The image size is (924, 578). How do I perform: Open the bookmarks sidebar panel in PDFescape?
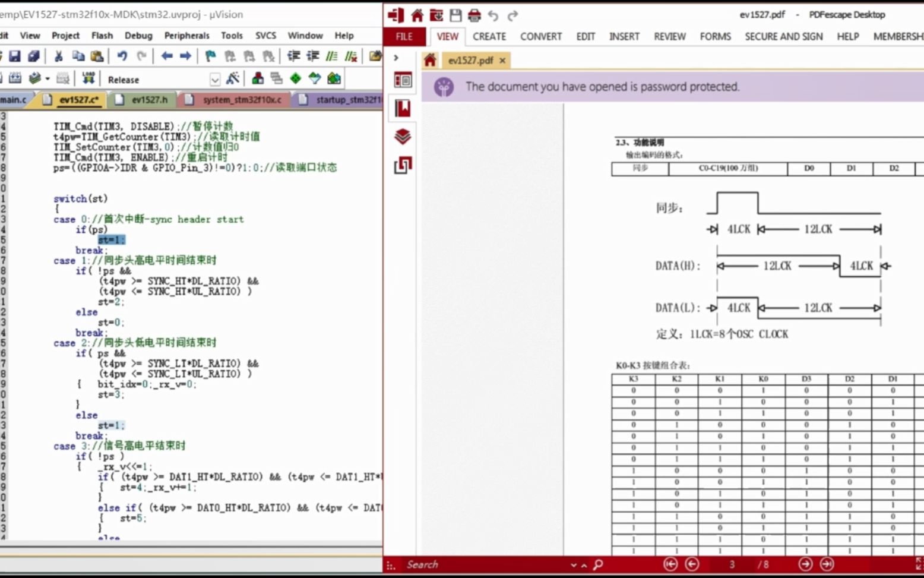(x=403, y=108)
